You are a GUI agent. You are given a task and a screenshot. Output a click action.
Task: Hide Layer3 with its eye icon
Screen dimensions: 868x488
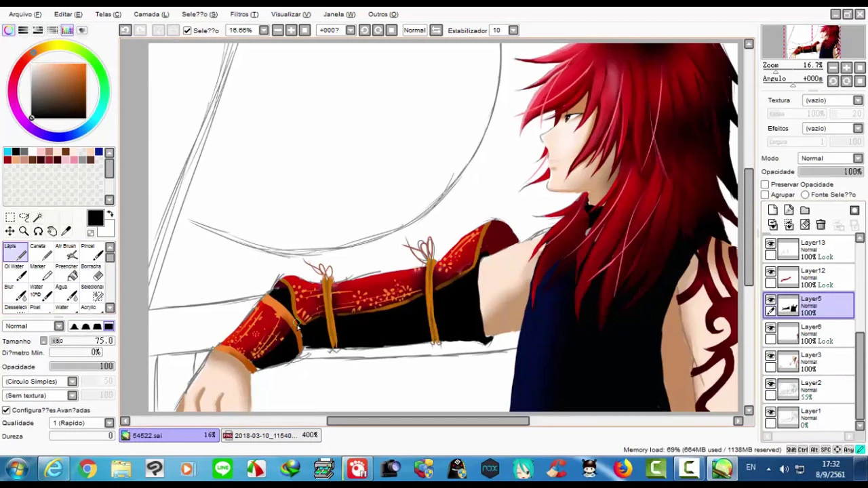[x=770, y=356]
